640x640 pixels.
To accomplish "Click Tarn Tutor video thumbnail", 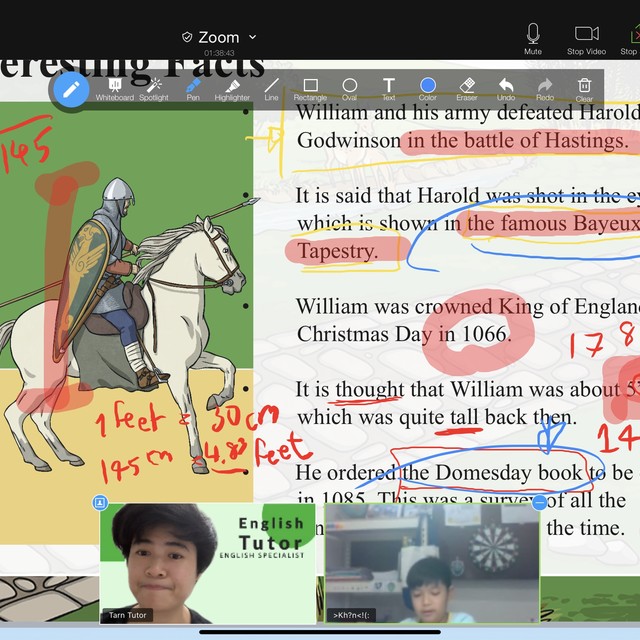I will point(208,563).
